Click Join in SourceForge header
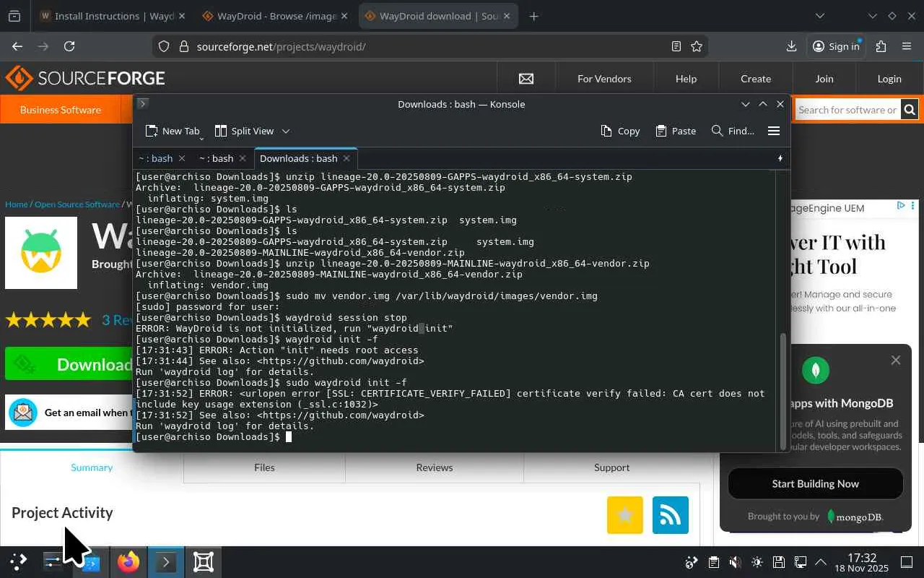Viewport: 924px width, 578px height. point(824,79)
